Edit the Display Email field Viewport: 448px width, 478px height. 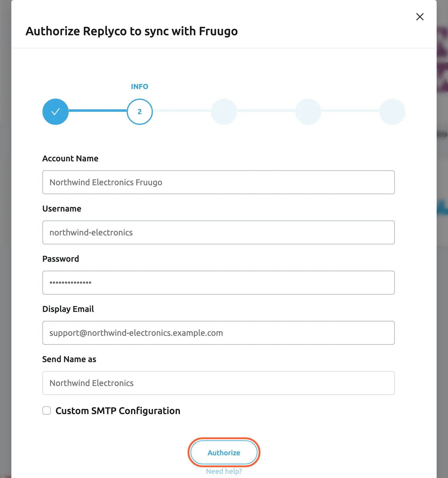click(x=219, y=333)
